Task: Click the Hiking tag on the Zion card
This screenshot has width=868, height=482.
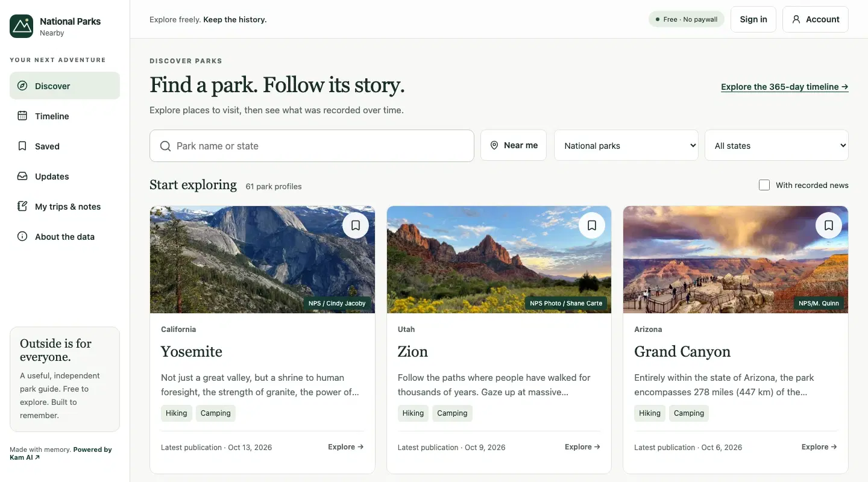Action: point(413,413)
